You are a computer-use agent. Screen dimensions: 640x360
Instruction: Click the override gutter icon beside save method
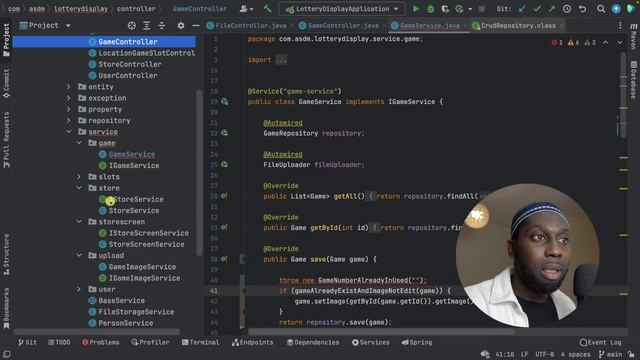pyautogui.click(x=224, y=259)
